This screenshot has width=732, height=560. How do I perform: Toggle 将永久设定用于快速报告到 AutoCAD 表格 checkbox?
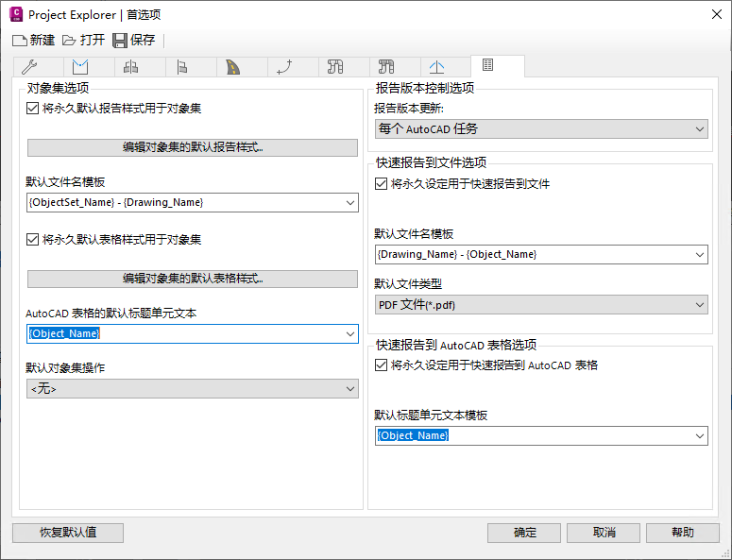[x=381, y=365]
